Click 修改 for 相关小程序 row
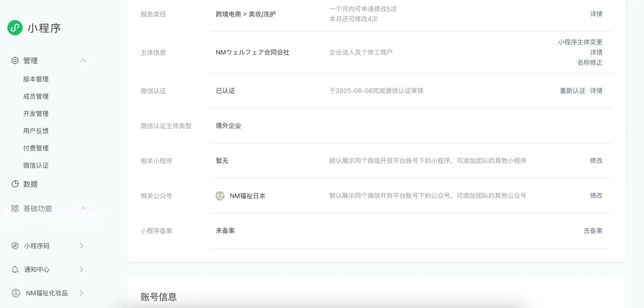This screenshot has height=308, width=644. (x=596, y=161)
